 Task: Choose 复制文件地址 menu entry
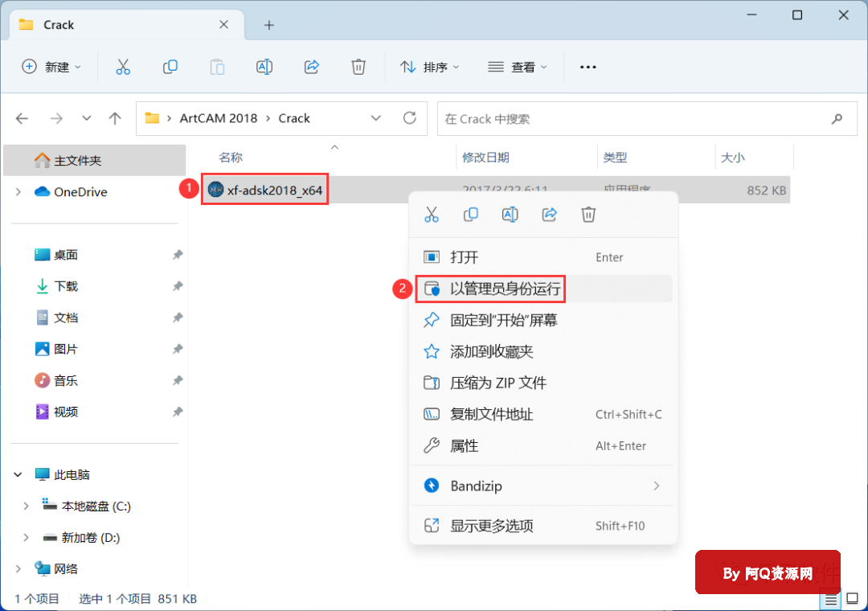pyautogui.click(x=543, y=414)
